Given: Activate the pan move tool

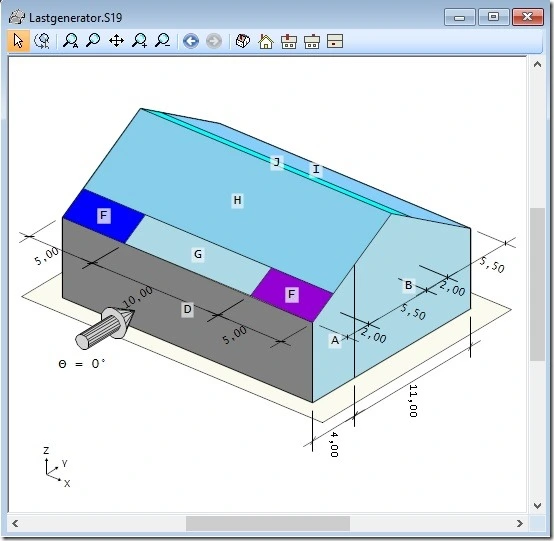Looking at the screenshot, I should tap(116, 41).
